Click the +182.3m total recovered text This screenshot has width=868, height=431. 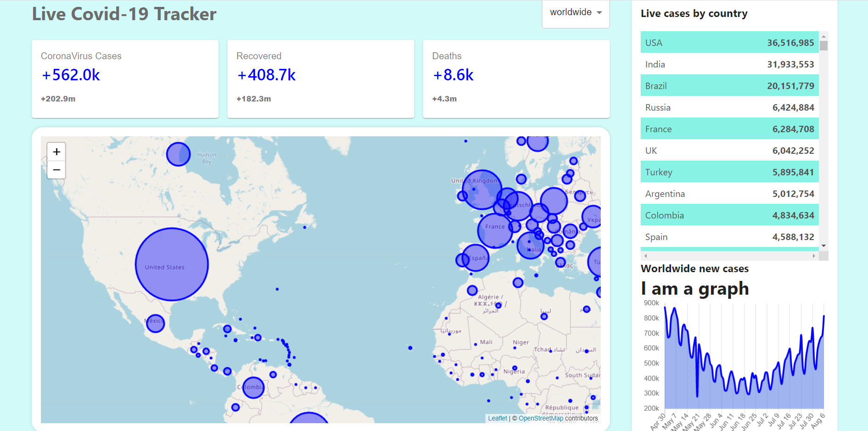pyautogui.click(x=254, y=99)
